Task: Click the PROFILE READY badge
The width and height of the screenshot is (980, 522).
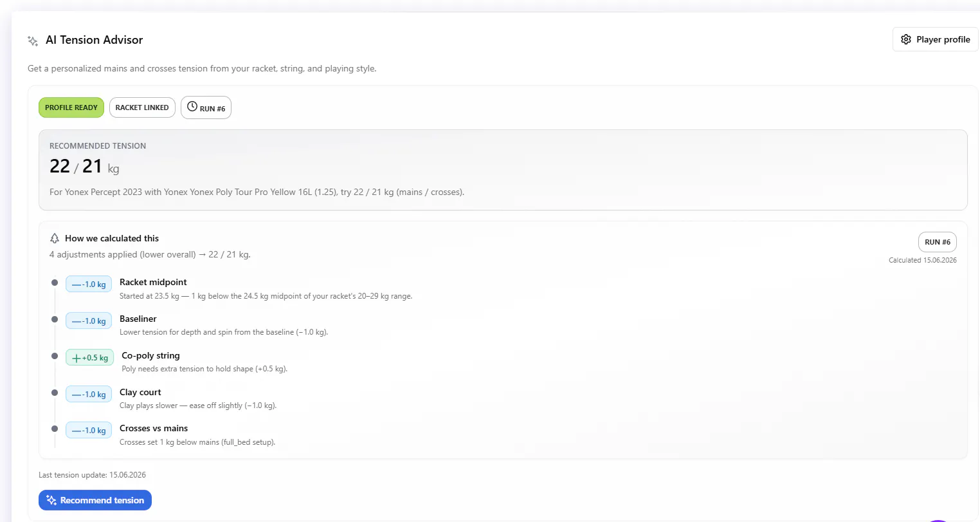Action: point(71,107)
